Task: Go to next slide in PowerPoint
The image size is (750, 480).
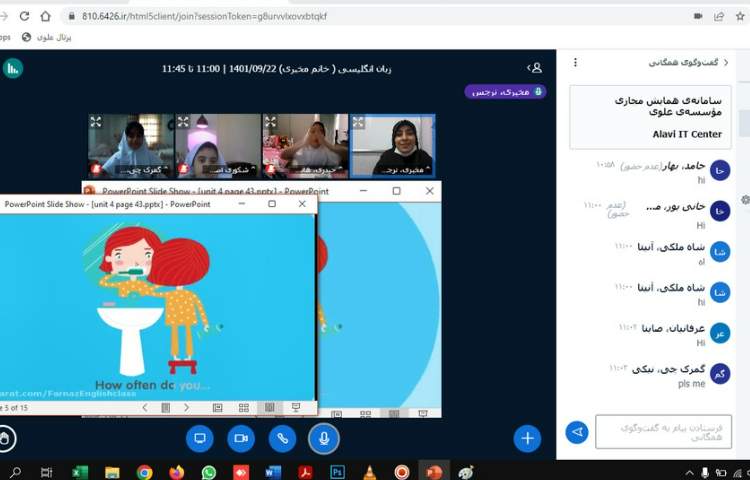Action: [x=186, y=407]
